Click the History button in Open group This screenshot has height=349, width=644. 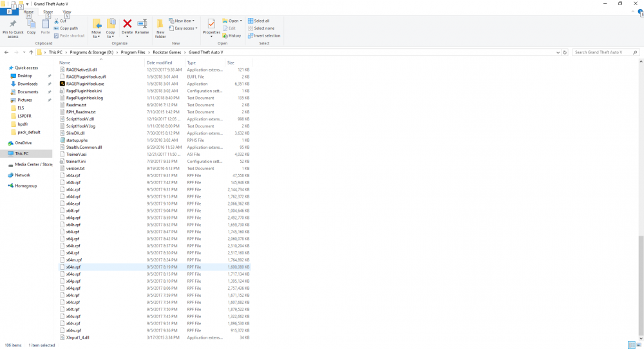tap(232, 35)
